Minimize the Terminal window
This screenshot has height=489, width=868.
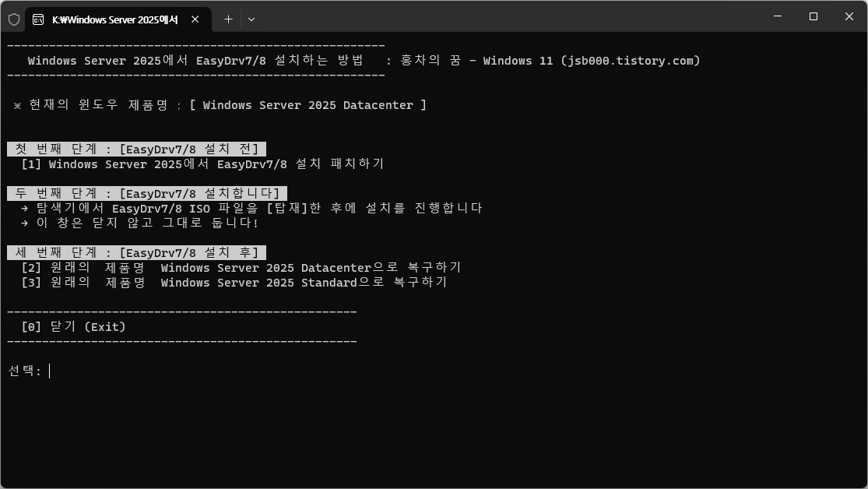[778, 16]
